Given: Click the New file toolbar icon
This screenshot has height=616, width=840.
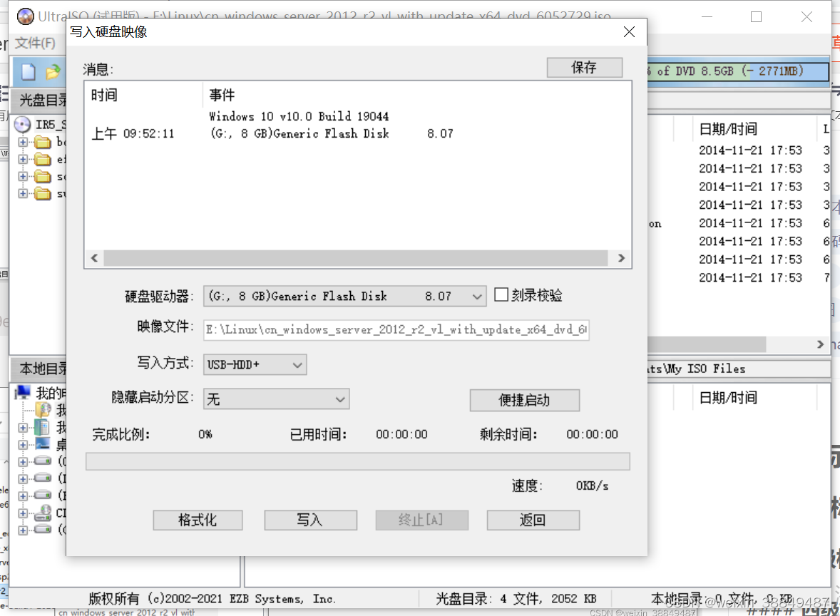Looking at the screenshot, I should pyautogui.click(x=29, y=71).
